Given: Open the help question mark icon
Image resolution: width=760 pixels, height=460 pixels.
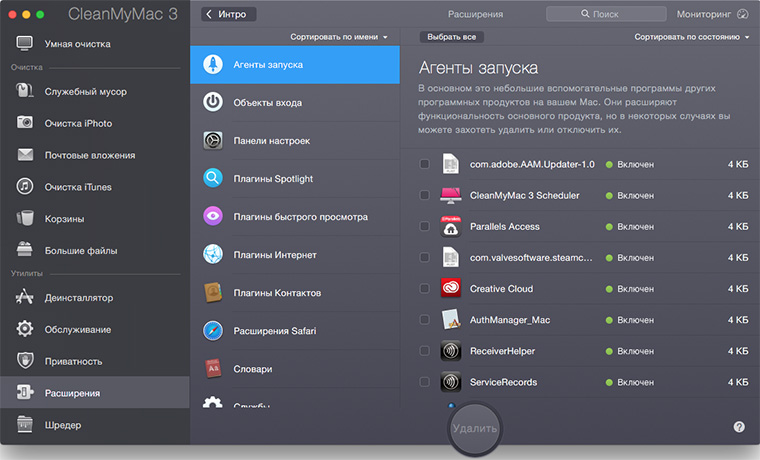Looking at the screenshot, I should (739, 427).
